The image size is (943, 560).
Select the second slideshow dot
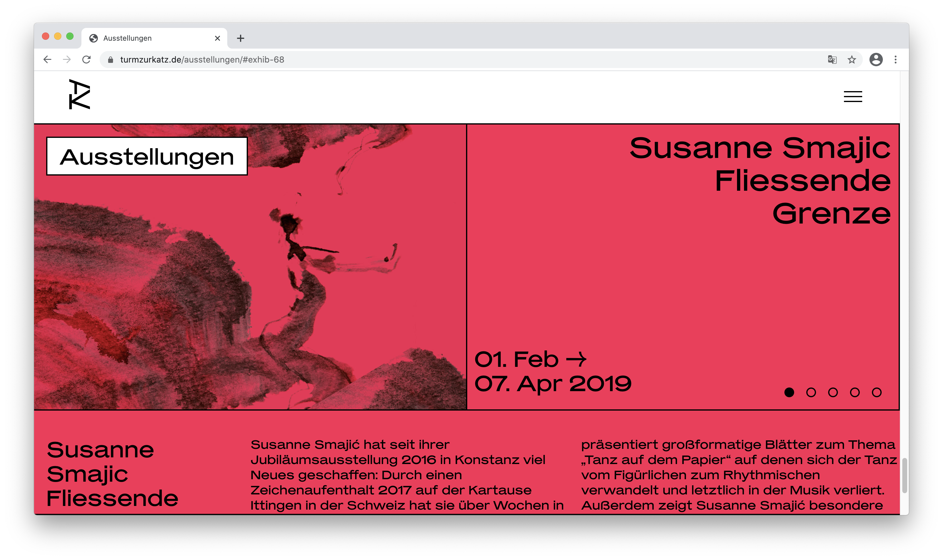(811, 392)
